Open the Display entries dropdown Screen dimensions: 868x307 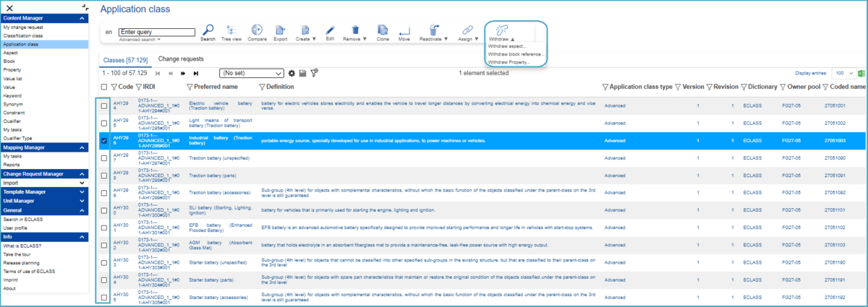click(842, 73)
